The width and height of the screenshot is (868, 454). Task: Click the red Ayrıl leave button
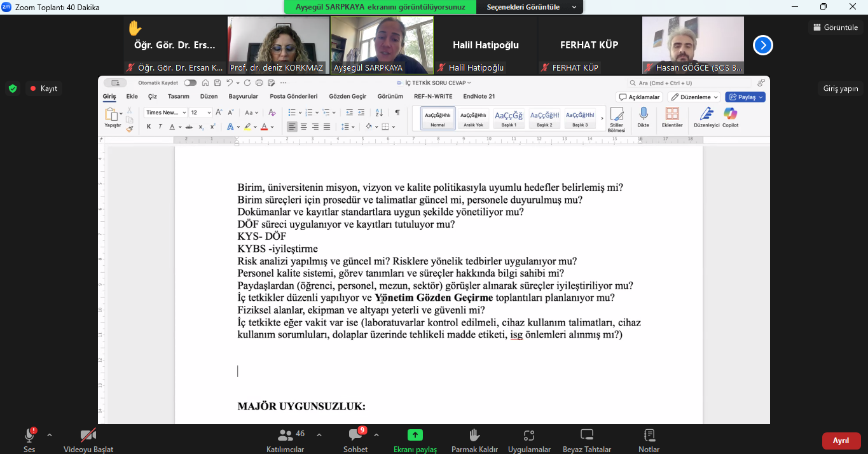click(841, 441)
